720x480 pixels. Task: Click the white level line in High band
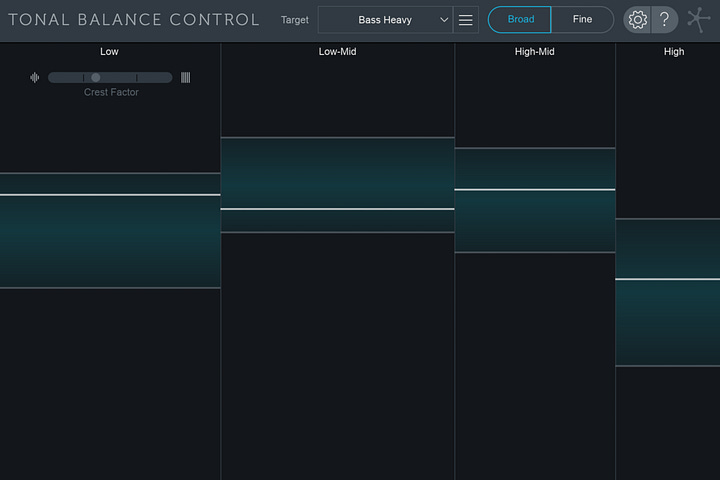click(x=668, y=279)
